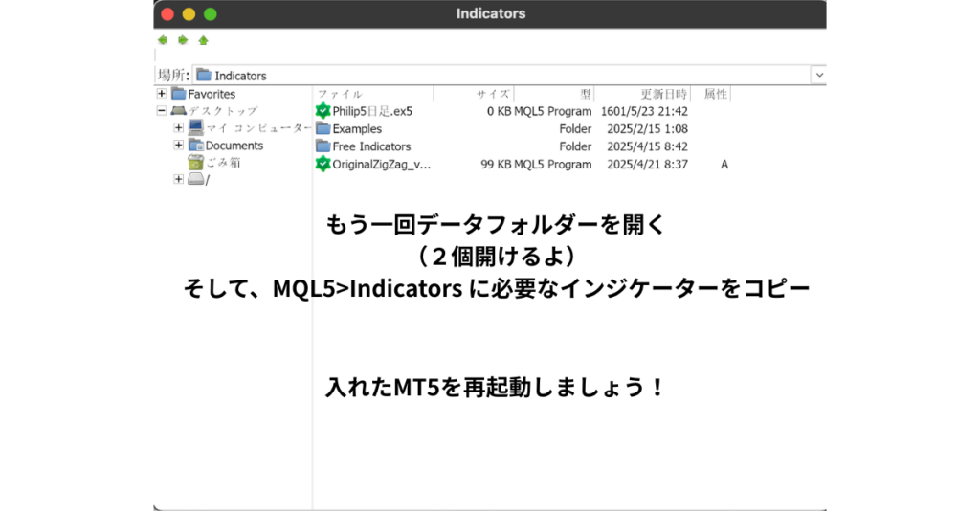
Task: Expand the Favorites tree node
Action: coord(162,94)
